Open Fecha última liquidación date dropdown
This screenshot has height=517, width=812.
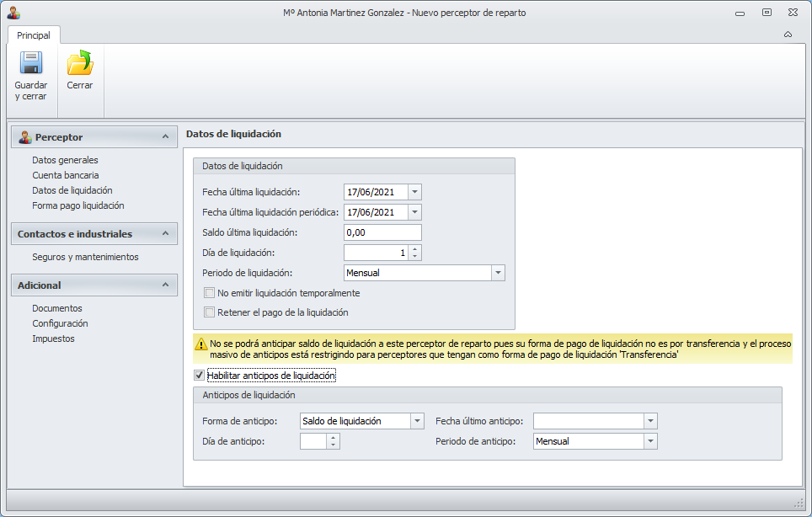coord(414,192)
